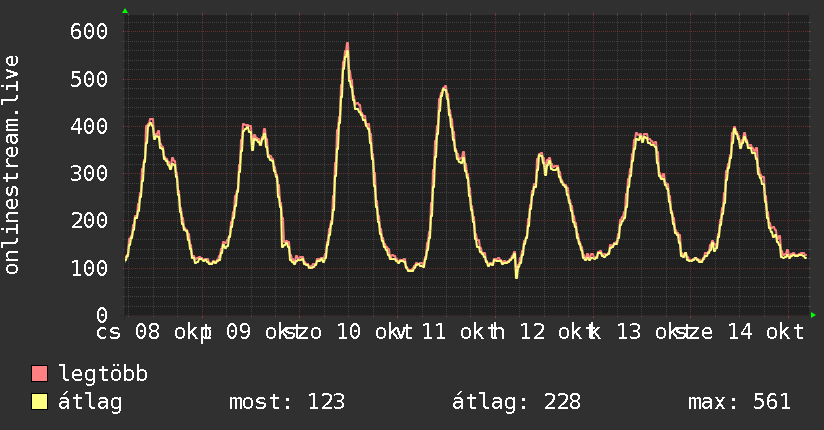Image resolution: width=824 pixels, height=430 pixels.
Task: Click the 500 y-axis label
Action: click(x=89, y=79)
